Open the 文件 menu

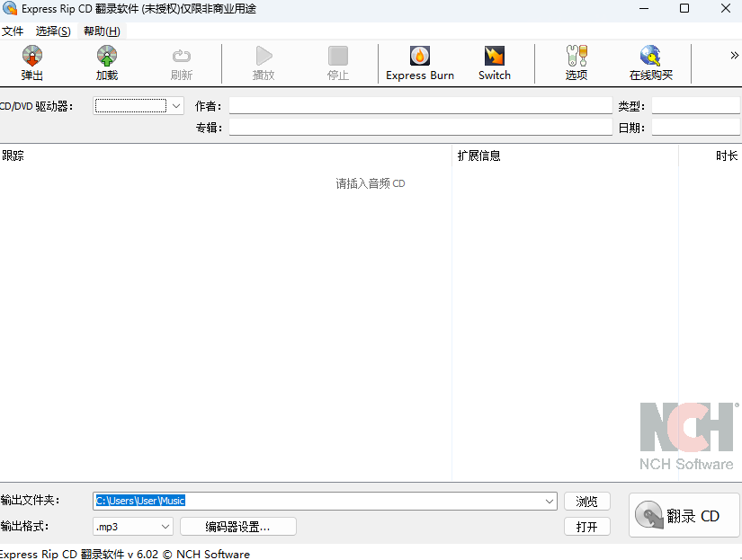(13, 31)
